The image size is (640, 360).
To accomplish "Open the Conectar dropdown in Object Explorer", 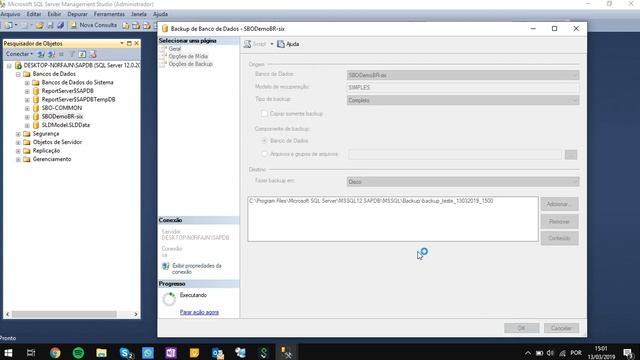I will [x=19, y=54].
